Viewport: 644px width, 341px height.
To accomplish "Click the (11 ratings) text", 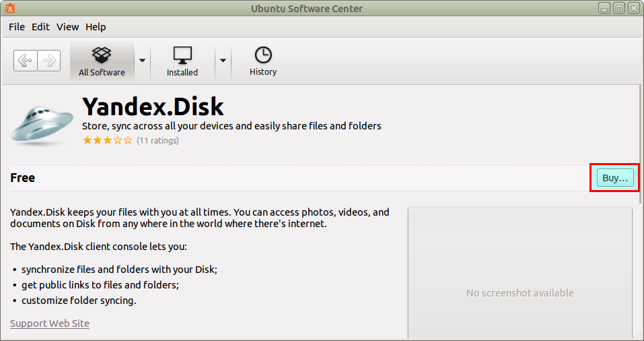I will pyautogui.click(x=157, y=141).
